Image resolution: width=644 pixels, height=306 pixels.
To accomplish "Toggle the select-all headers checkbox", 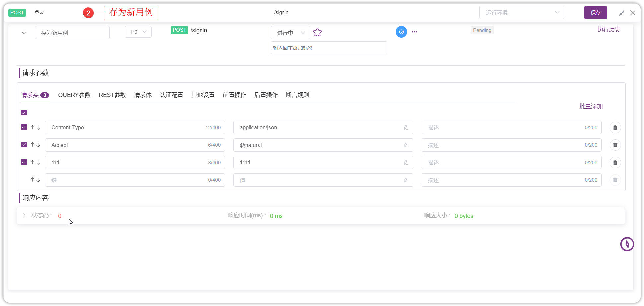I will [x=24, y=113].
